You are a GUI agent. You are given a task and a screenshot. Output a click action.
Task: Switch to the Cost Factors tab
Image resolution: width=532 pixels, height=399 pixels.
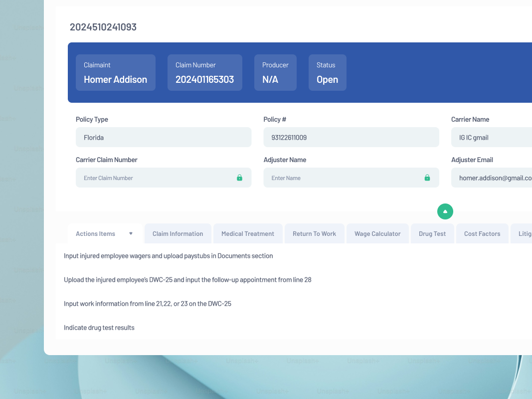click(482, 233)
